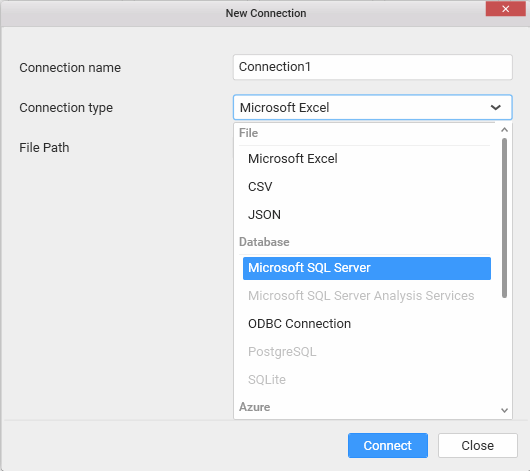Click the Connect button
Screen dimensions: 530x471
coord(388,446)
